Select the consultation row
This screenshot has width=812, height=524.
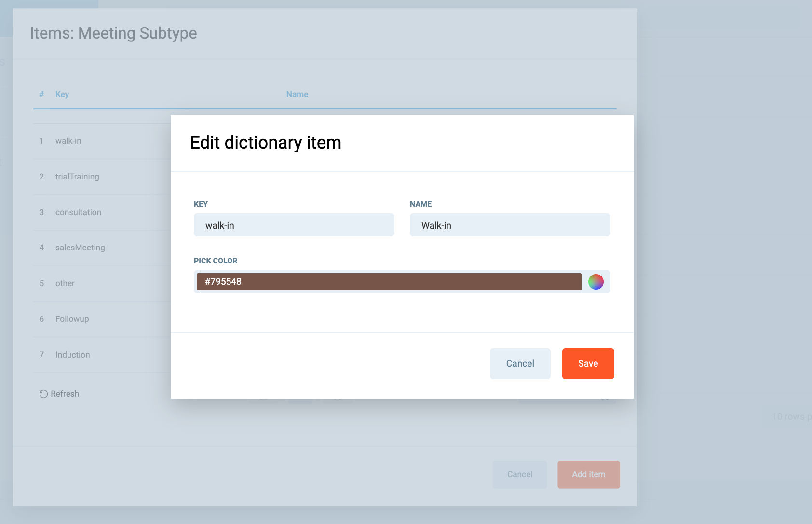coord(78,212)
